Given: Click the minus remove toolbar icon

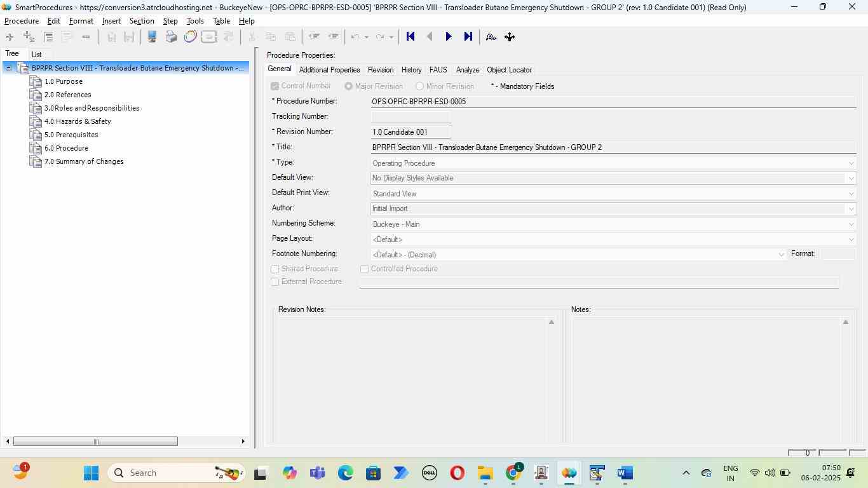Looking at the screenshot, I should [86, 37].
